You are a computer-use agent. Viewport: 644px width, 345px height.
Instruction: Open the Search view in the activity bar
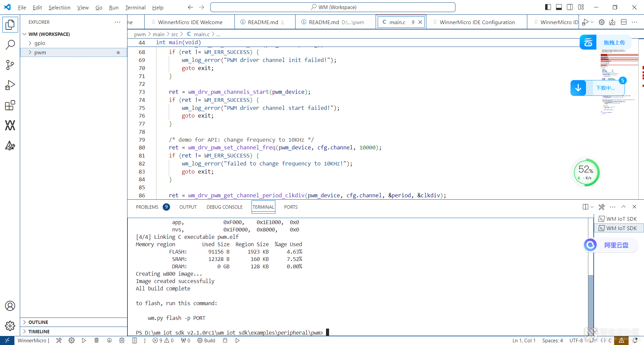point(10,45)
